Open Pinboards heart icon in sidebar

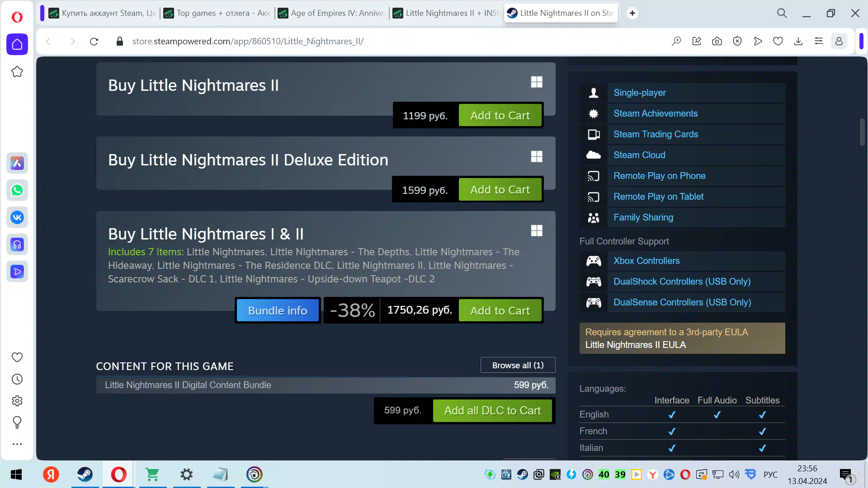coord(17,357)
